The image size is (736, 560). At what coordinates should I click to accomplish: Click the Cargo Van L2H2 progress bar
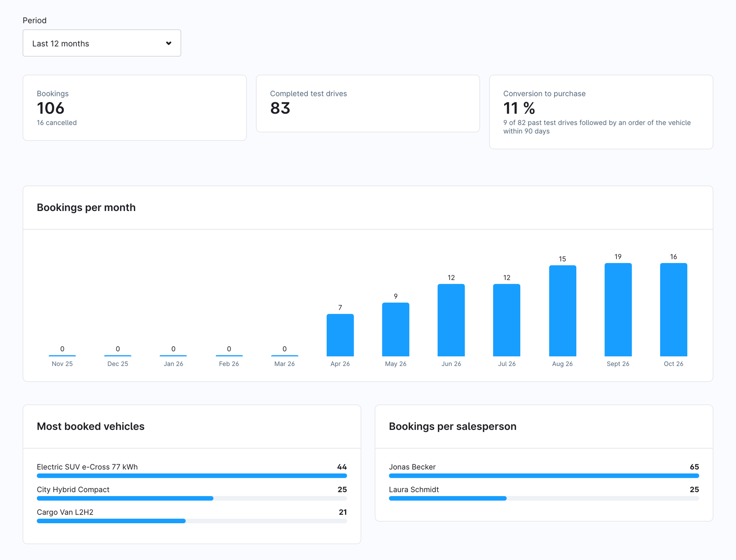coord(192,521)
